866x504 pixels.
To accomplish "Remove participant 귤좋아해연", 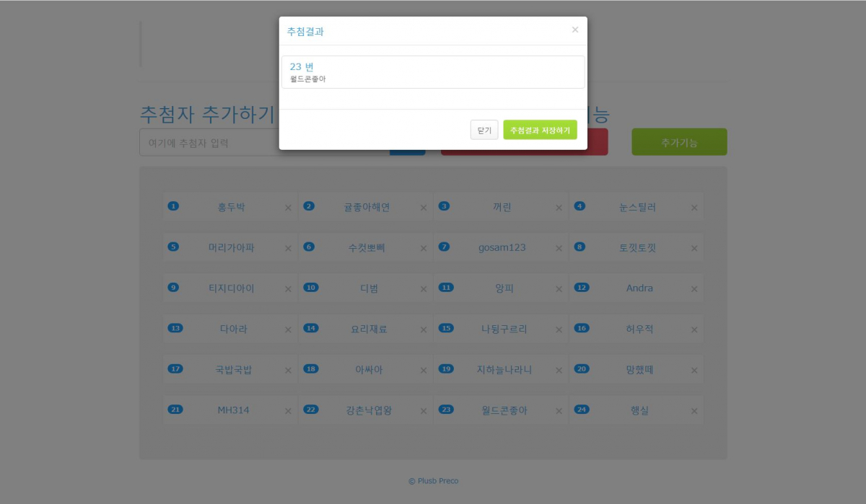I will [424, 208].
